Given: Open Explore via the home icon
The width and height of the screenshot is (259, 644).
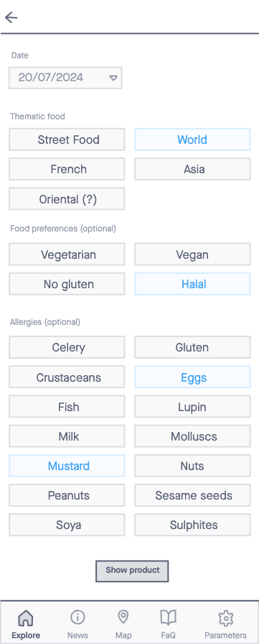Looking at the screenshot, I should [x=26, y=617].
